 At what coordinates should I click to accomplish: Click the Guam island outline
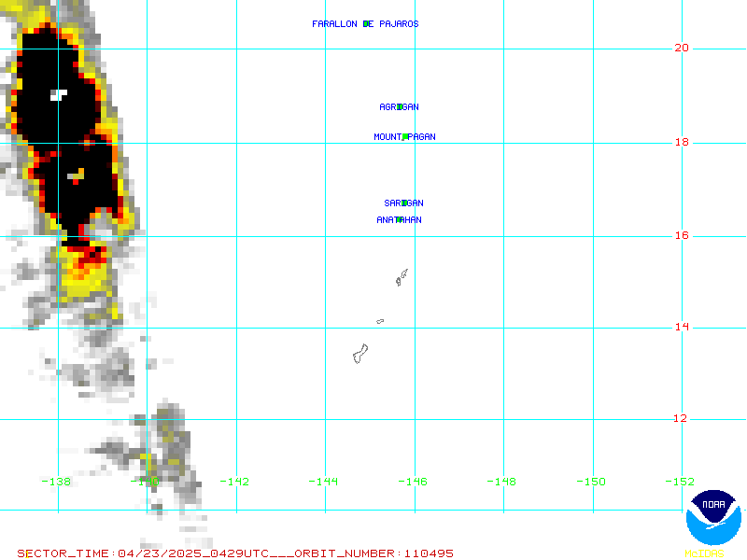pyautogui.click(x=360, y=354)
